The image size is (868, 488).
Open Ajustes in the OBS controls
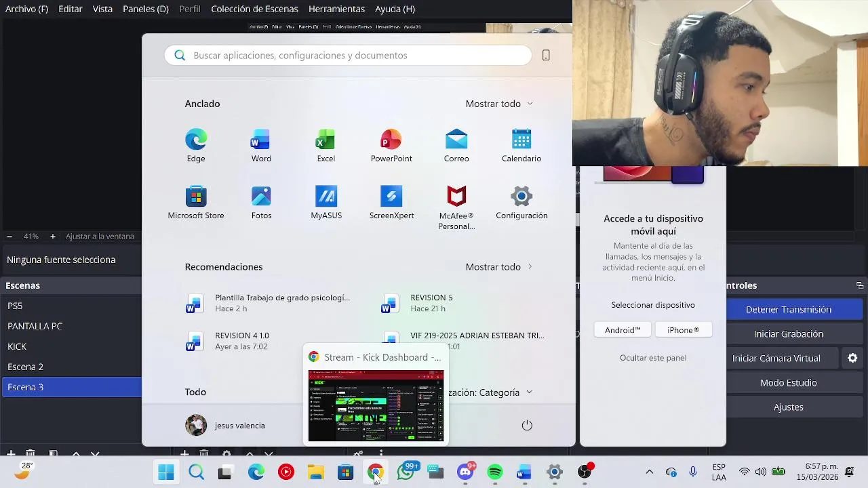(788, 407)
